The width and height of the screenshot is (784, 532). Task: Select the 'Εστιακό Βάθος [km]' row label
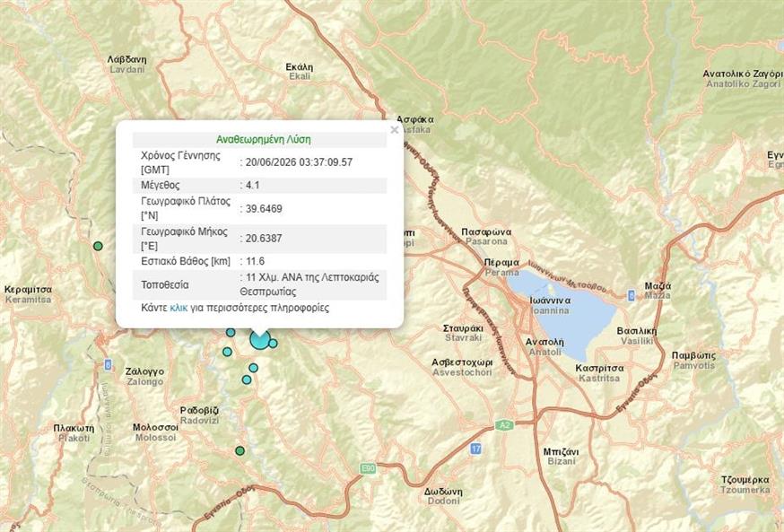click(186, 261)
